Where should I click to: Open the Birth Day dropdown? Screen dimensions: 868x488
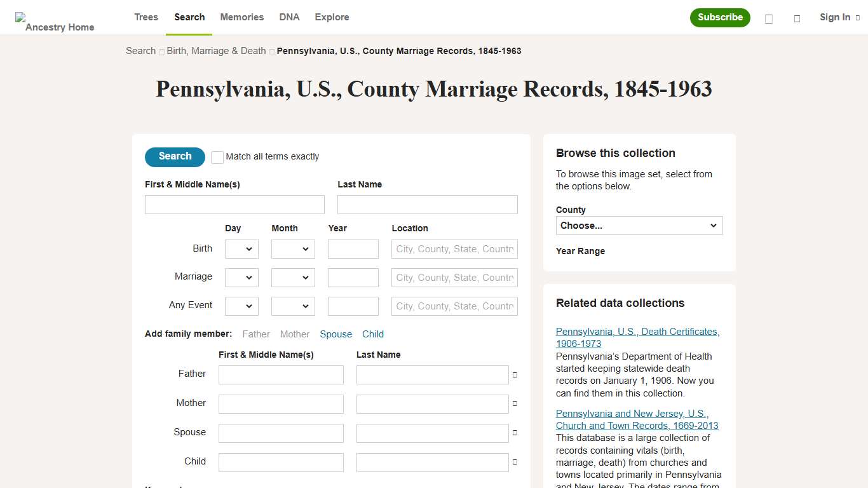(x=241, y=248)
